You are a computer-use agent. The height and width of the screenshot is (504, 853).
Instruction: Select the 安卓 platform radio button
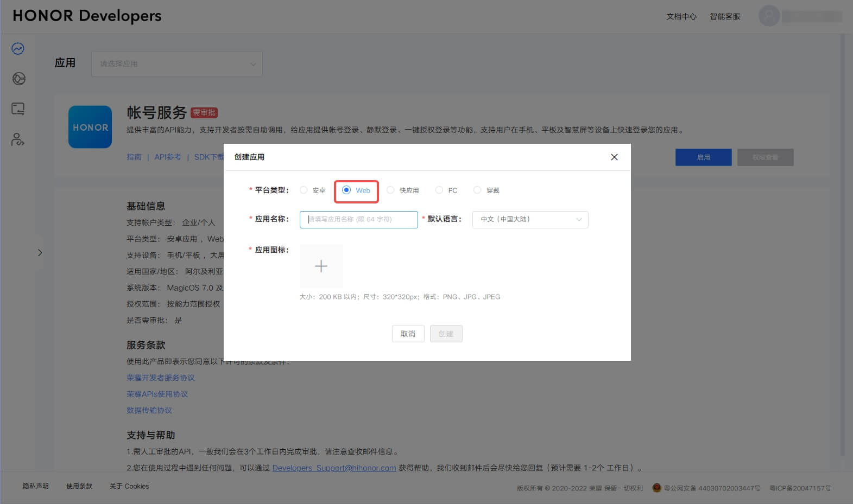point(304,190)
